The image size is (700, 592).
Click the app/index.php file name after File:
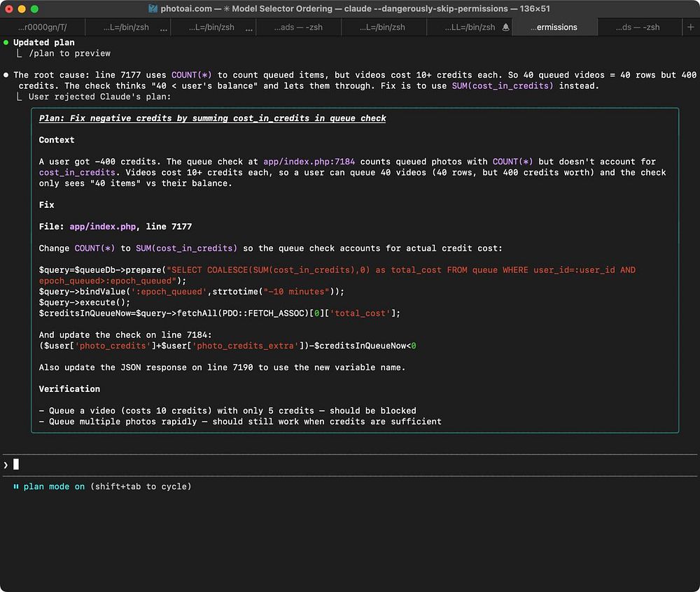pos(103,227)
